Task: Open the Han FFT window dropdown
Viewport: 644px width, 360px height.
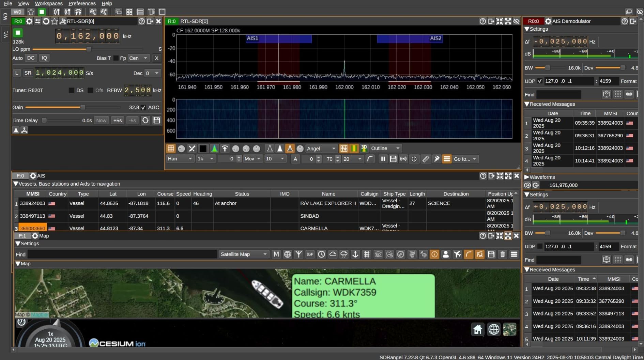Action: pos(180,159)
